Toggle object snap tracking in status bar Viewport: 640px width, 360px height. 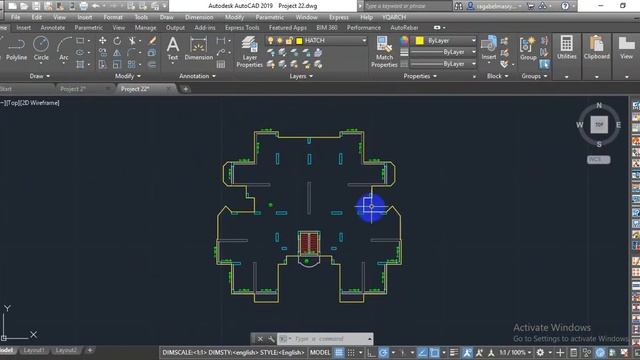tap(422, 352)
